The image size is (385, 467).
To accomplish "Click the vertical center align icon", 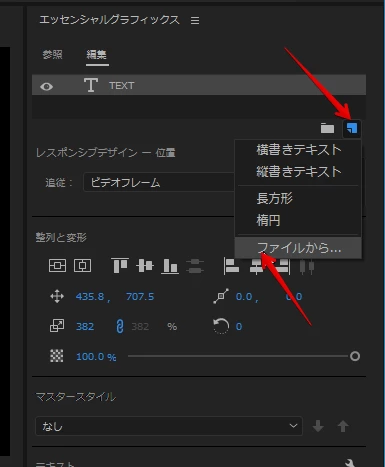I will point(57,266).
